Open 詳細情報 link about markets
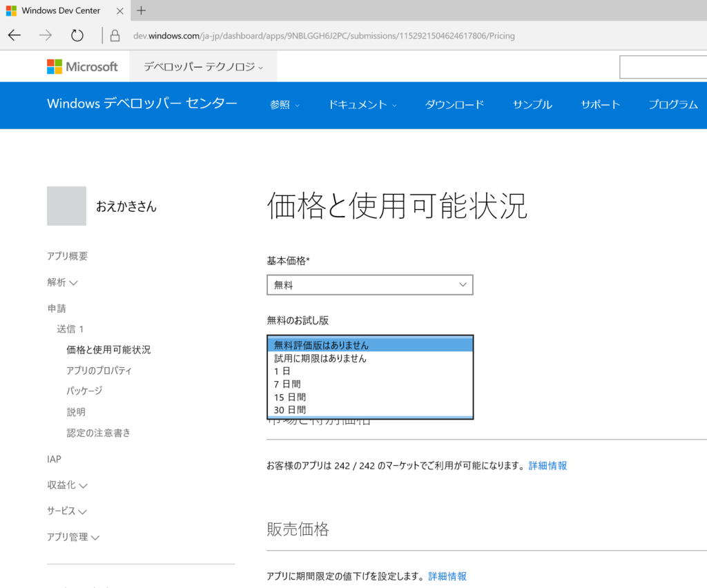Image resolution: width=707 pixels, height=588 pixels. pos(548,465)
